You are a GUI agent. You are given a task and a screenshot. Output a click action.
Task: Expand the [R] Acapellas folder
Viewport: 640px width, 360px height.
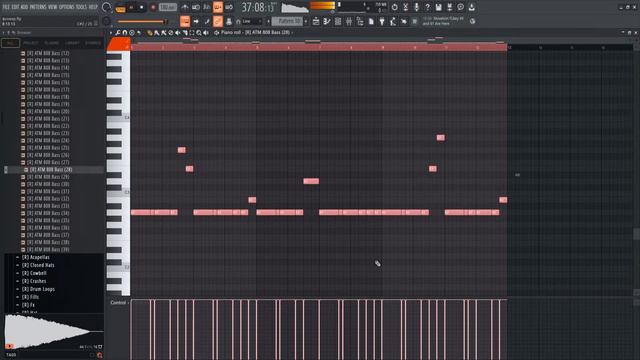point(36,257)
